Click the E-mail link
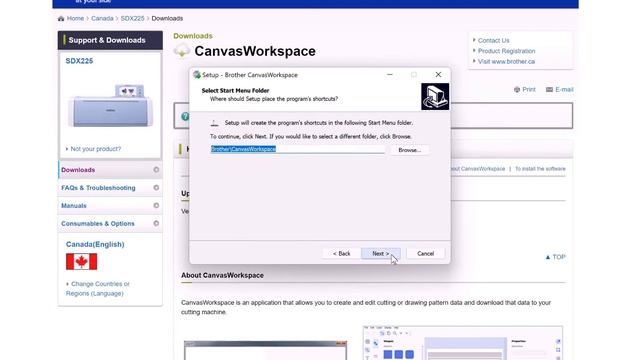The image size is (640, 360). pyautogui.click(x=564, y=89)
